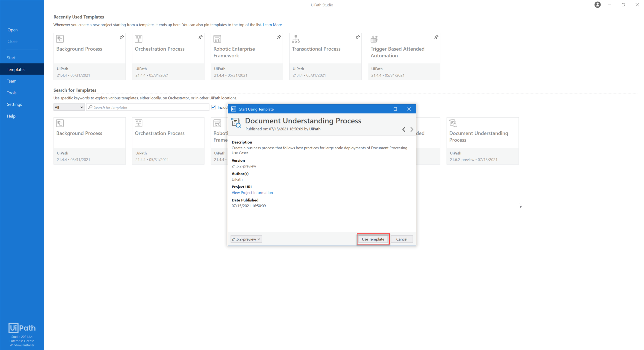Image resolution: width=644 pixels, height=350 pixels.
Task: Click the Orchestration Process icon in recent templates
Action: [139, 39]
